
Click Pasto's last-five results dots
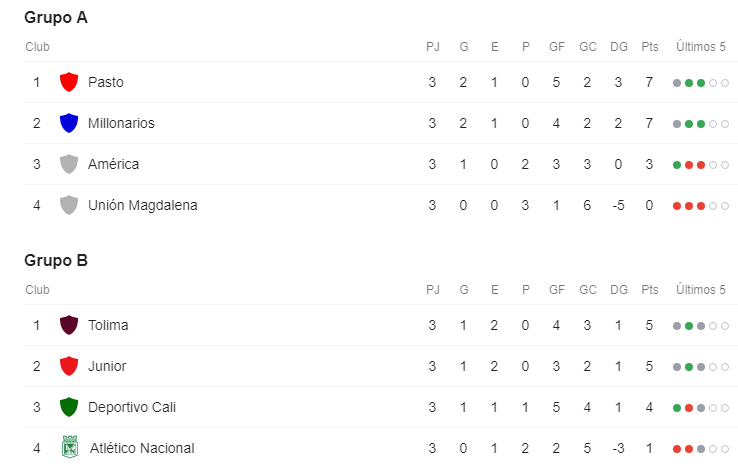[x=701, y=83]
